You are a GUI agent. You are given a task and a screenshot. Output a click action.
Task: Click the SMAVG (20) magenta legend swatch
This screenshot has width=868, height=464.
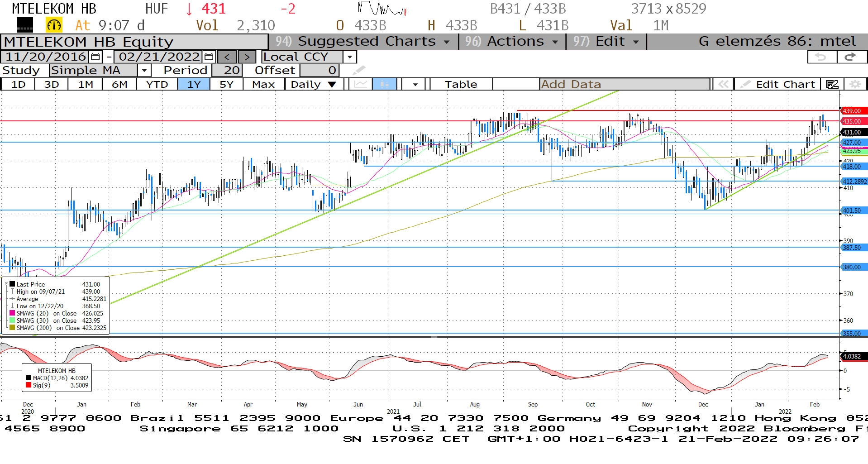[12, 313]
